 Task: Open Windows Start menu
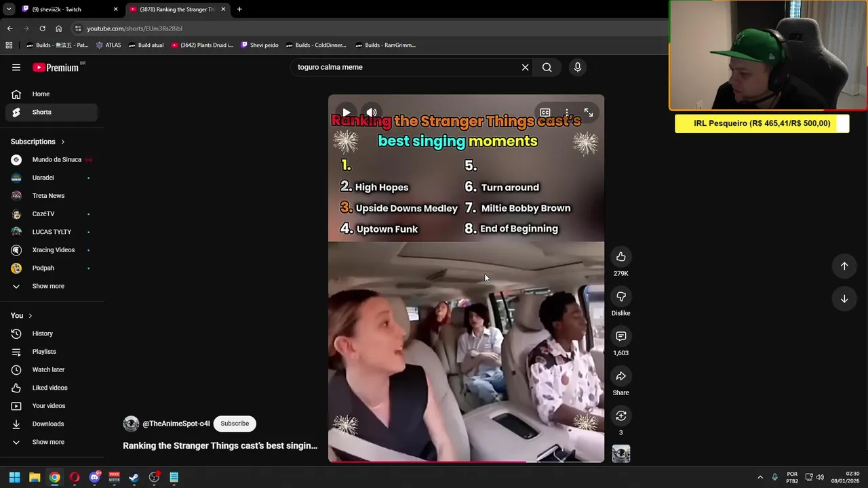14,477
